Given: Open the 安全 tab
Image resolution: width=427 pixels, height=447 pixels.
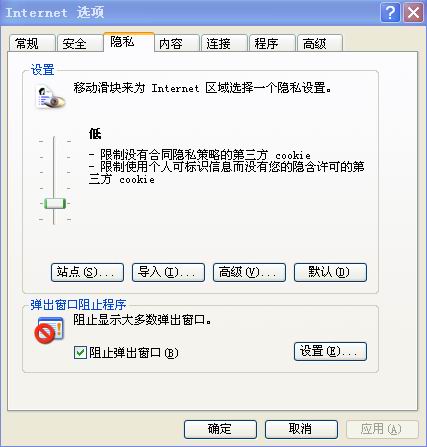Looking at the screenshot, I should pyautogui.click(x=80, y=43).
